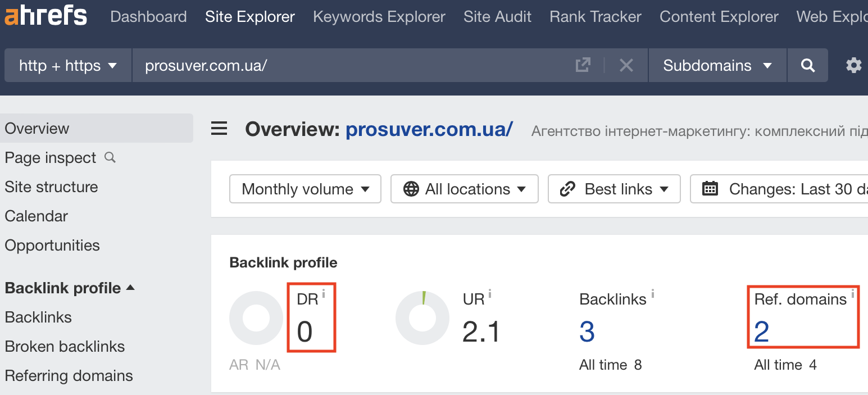The image size is (868, 395).
Task: Click the search magnifier button
Action: pos(807,66)
